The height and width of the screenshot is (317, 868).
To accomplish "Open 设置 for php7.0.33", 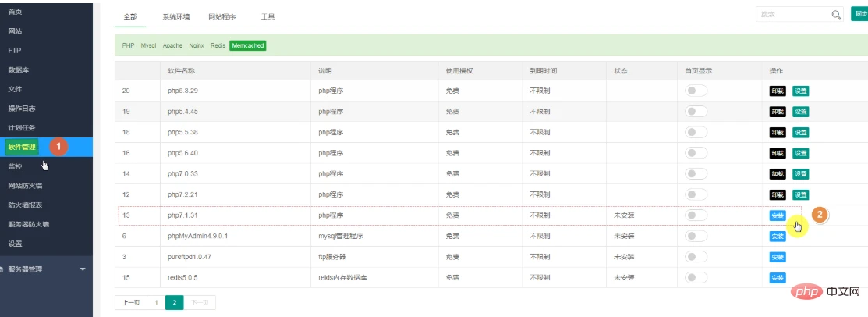I will [x=800, y=174].
